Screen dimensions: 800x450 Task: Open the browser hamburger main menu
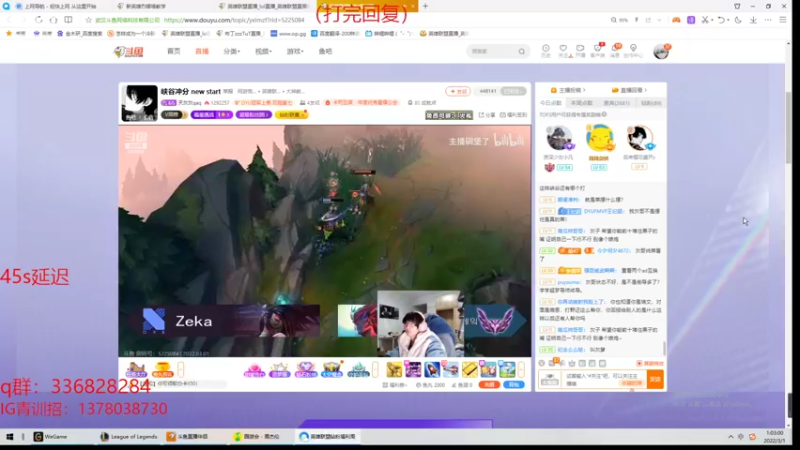coord(783,20)
